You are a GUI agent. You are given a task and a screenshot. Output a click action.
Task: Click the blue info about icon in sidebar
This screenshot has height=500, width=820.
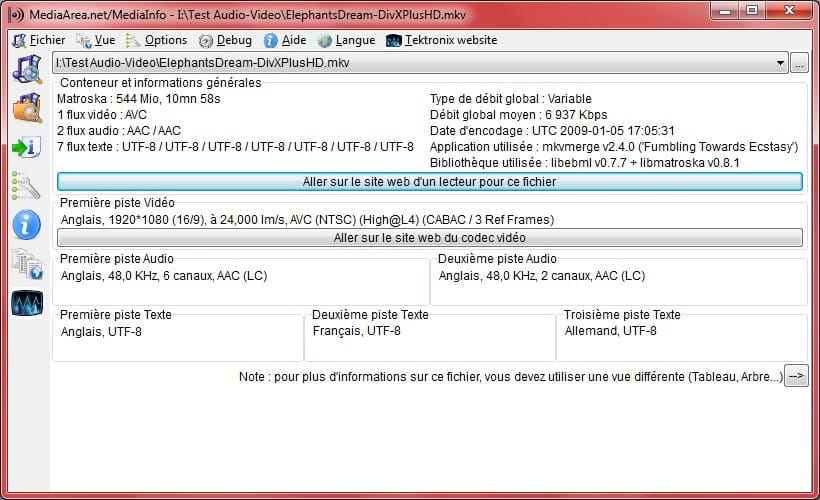26,225
